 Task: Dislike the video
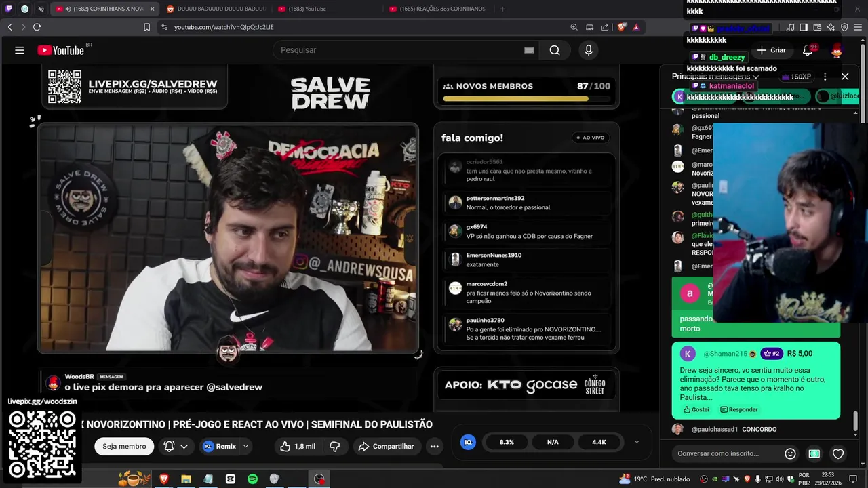point(335,446)
